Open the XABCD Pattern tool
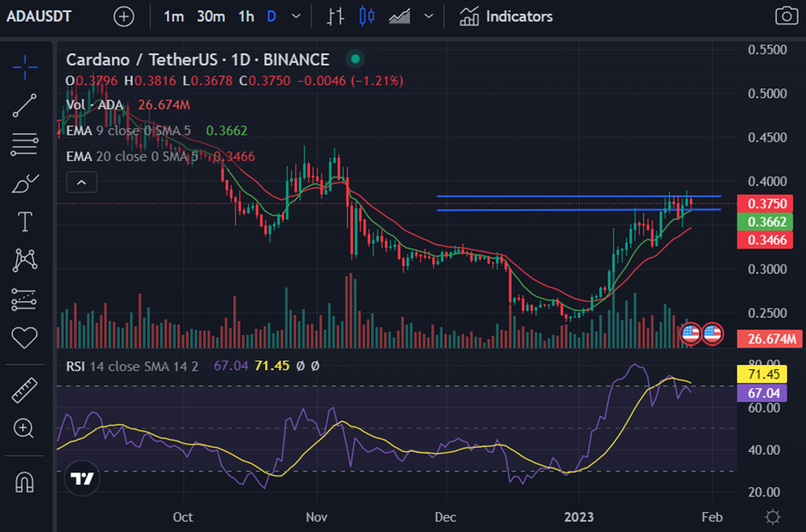806x532 pixels. [x=24, y=260]
